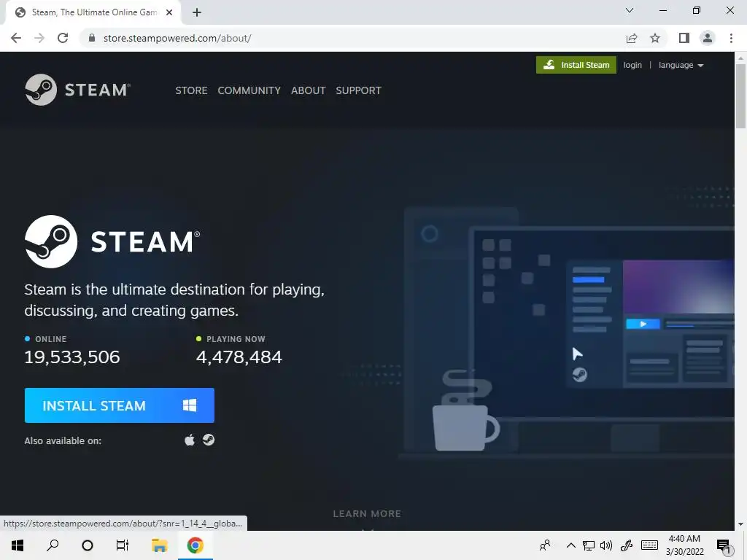Viewport: 747px width, 560px height.
Task: Choose the SteamOS download icon
Action: (208, 440)
